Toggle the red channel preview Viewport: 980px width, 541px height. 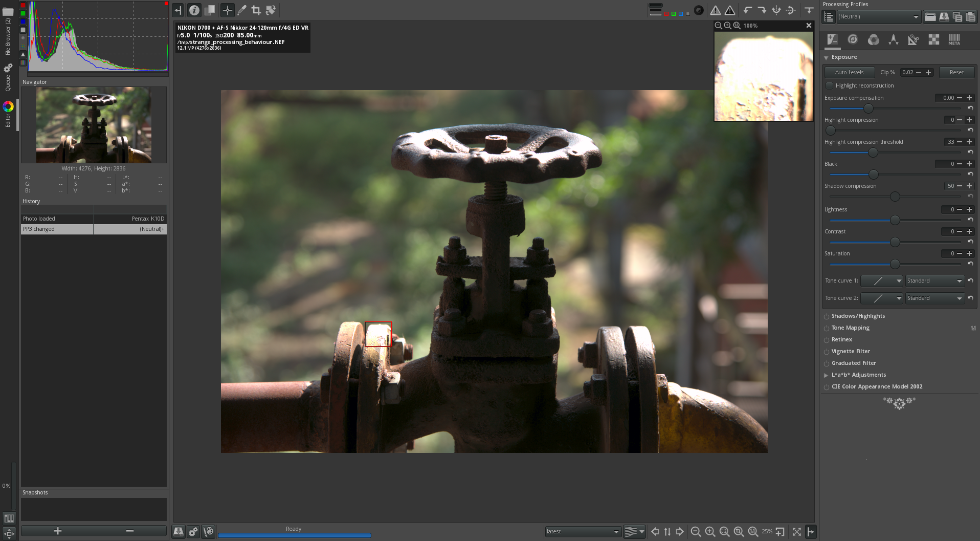(x=666, y=14)
